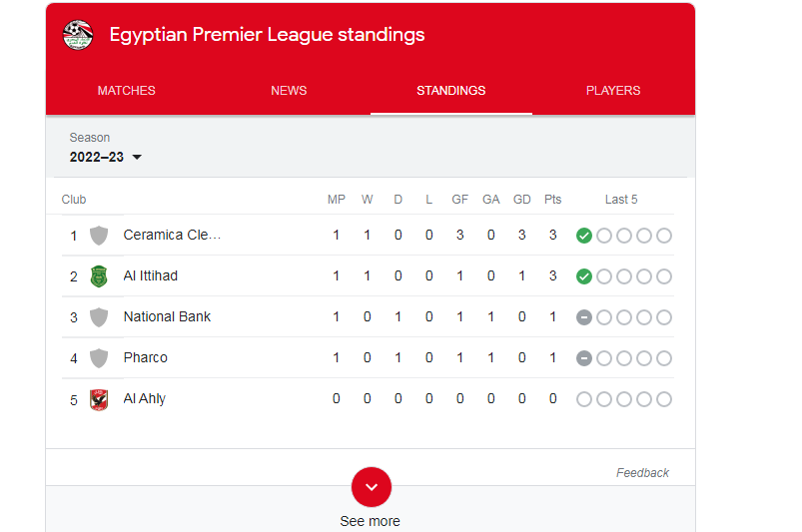Click Al Ahly red eagle crest
The height and width of the screenshot is (532, 802).
[99, 399]
